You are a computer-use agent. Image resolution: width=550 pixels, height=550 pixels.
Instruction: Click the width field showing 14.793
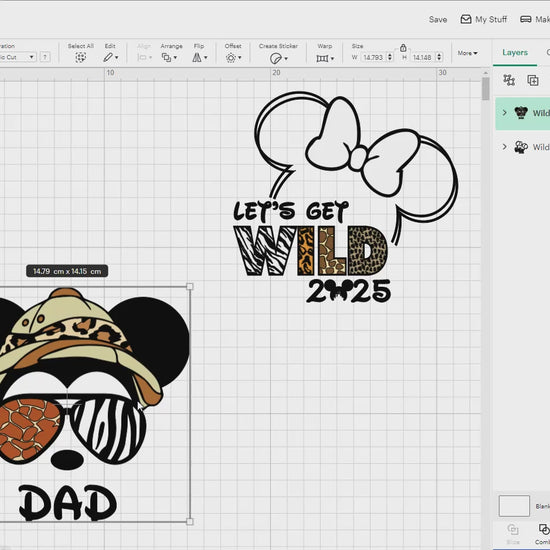click(x=373, y=57)
